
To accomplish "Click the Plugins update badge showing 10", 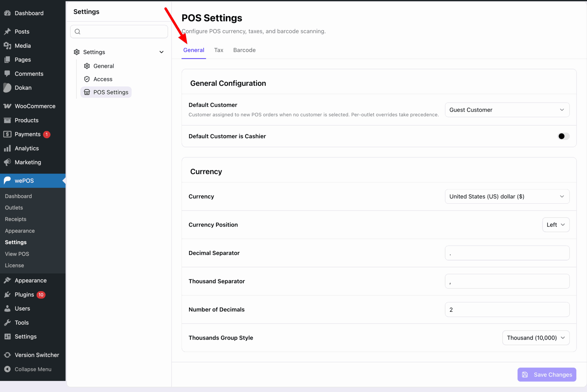I will click(x=41, y=295).
